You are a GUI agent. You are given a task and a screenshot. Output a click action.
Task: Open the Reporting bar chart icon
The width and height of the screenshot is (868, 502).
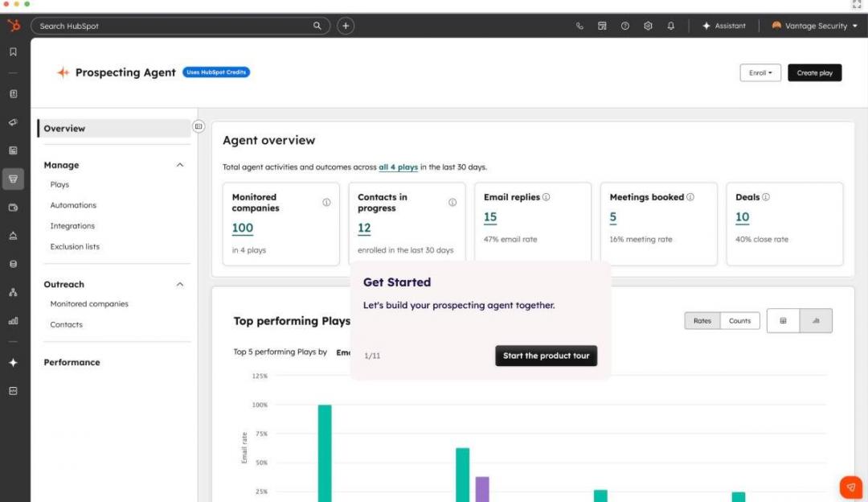(x=14, y=321)
